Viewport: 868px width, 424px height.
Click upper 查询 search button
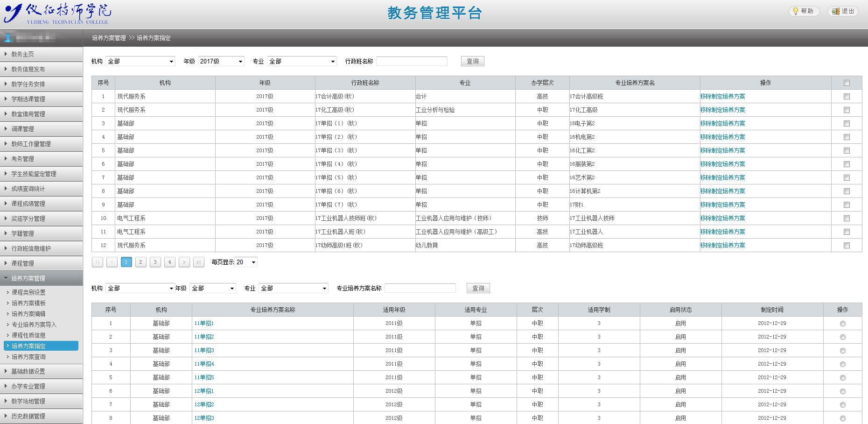tap(473, 61)
